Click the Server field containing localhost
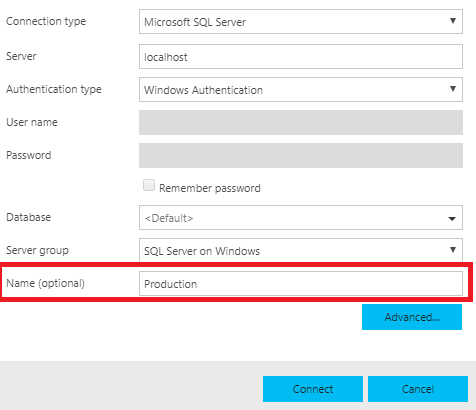Screen dimensions: 476x410 (x=301, y=57)
